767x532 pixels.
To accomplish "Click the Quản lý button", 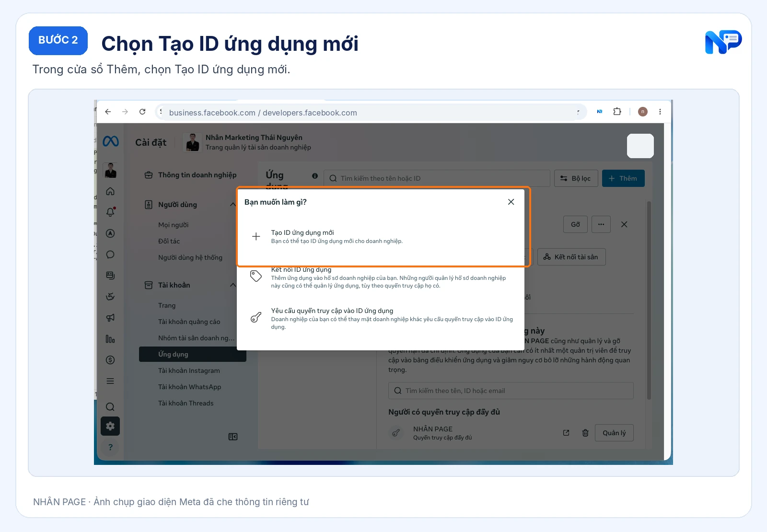I will pos(614,433).
